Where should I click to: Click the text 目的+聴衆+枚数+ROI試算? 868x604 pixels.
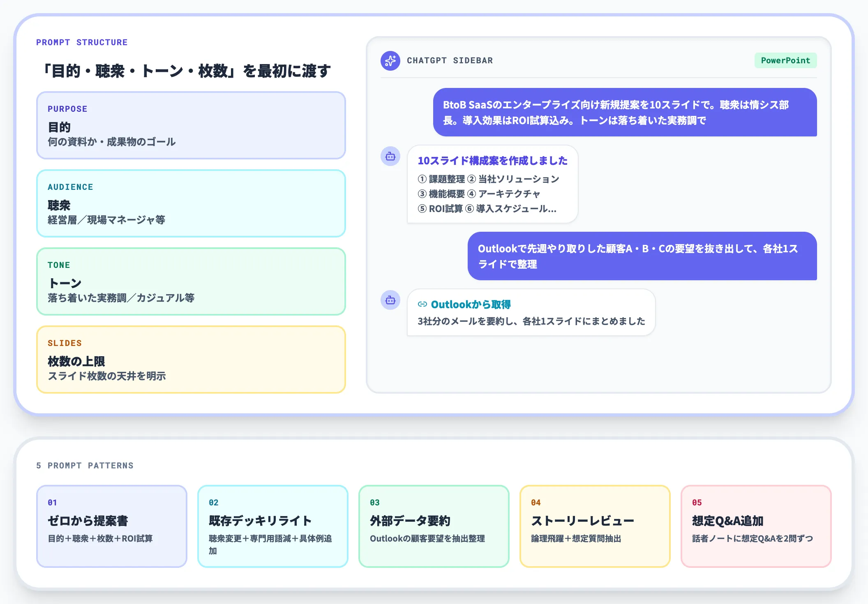[100, 539]
